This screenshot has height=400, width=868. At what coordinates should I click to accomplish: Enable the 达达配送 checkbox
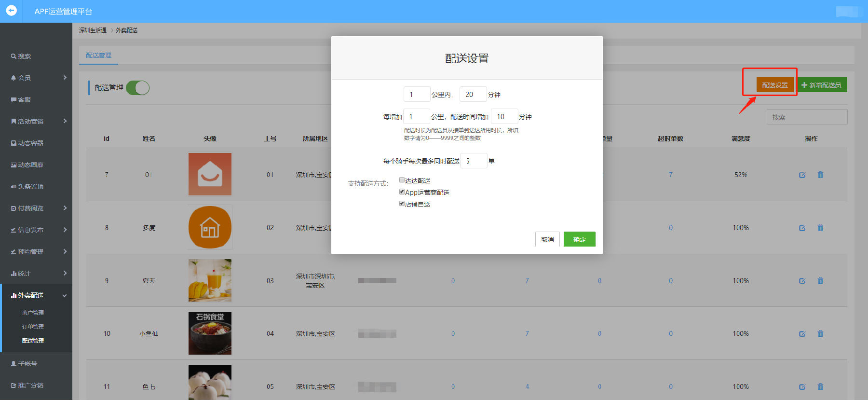pyautogui.click(x=402, y=180)
